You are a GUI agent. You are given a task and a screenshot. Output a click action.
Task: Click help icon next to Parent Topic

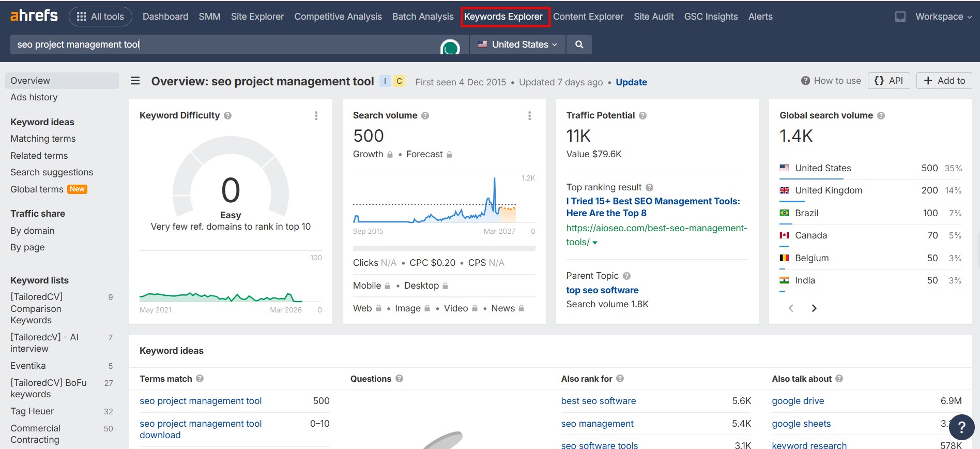coord(626,276)
